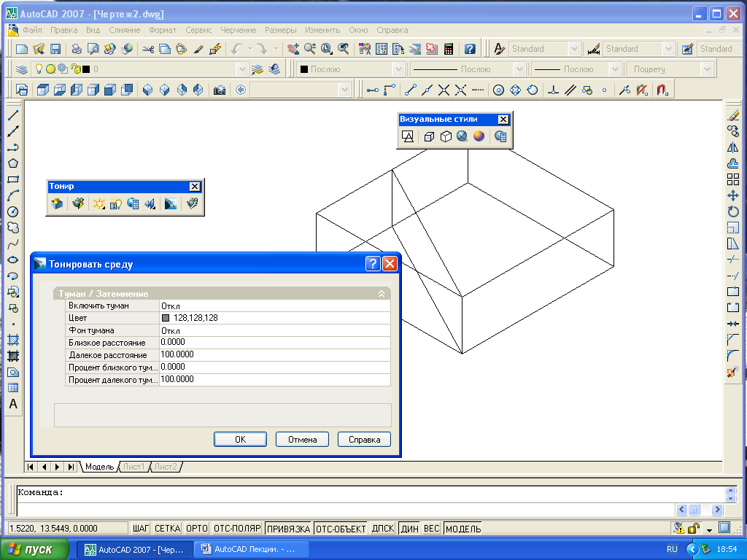Viewport: 747px width, 560px height.
Task: Click OK in Тонировать среду dialog
Action: pyautogui.click(x=240, y=439)
